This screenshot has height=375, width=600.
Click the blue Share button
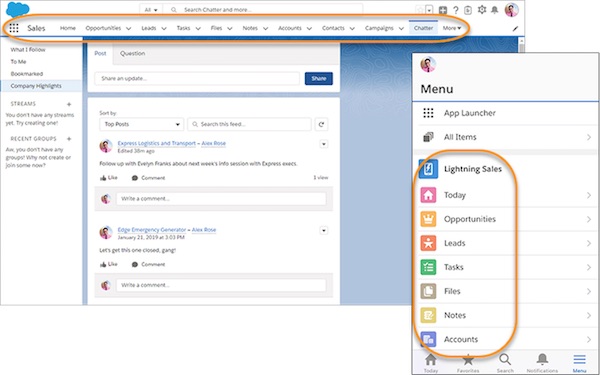click(319, 78)
